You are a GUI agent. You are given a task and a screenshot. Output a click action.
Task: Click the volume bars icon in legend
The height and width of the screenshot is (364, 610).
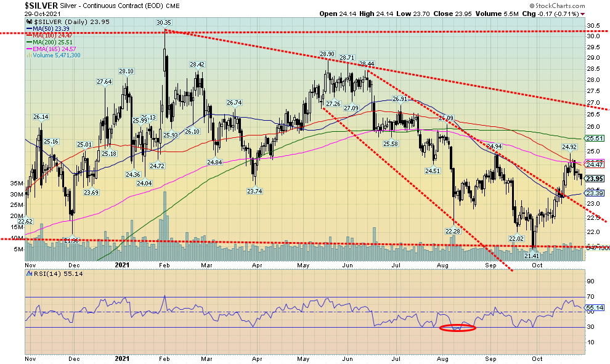(28, 54)
